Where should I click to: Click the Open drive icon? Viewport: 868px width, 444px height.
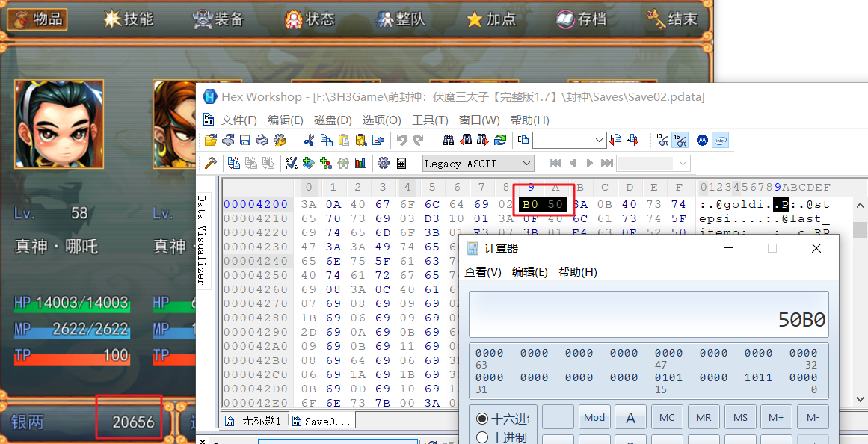pos(228,140)
